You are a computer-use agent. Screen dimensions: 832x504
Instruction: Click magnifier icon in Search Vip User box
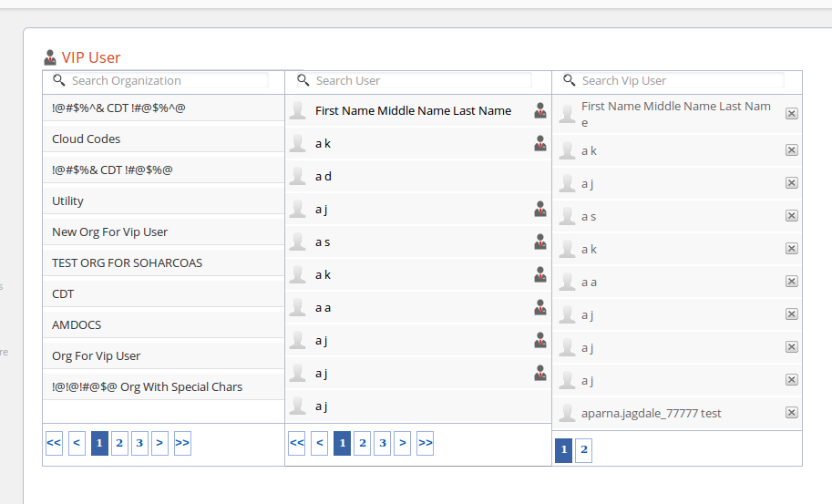(570, 80)
